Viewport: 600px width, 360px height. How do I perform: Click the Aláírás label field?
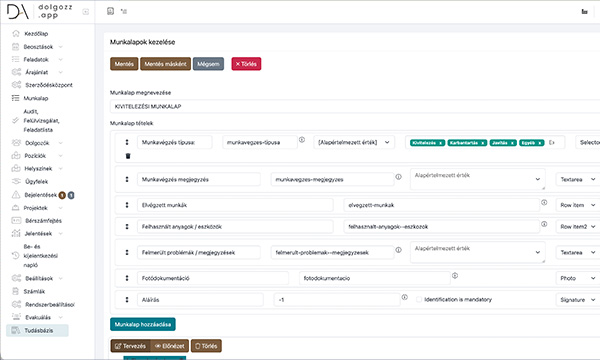click(200, 300)
